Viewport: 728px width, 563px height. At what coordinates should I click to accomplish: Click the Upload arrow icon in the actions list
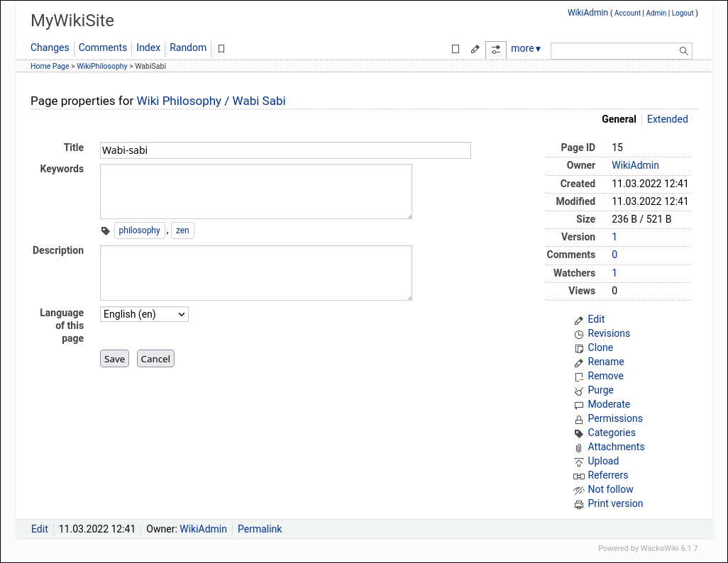(579, 461)
